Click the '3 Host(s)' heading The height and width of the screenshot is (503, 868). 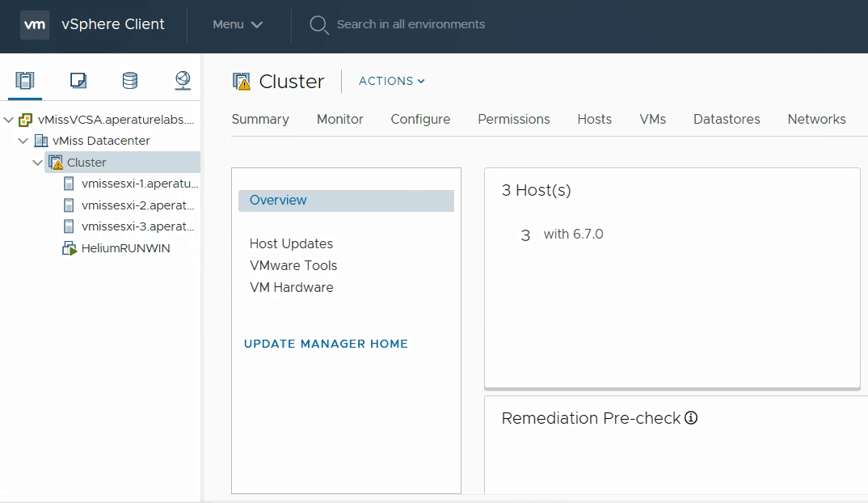(536, 191)
